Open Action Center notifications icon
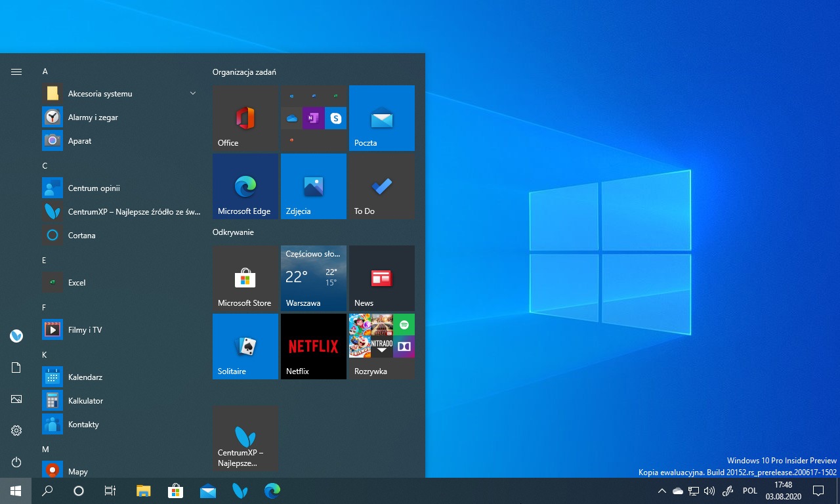840x504 pixels. point(818,491)
